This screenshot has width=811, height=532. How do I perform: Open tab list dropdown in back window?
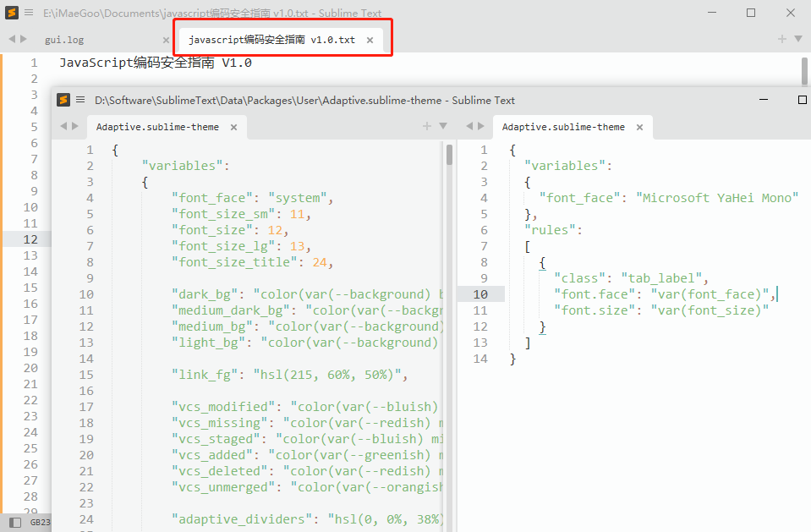click(798, 39)
